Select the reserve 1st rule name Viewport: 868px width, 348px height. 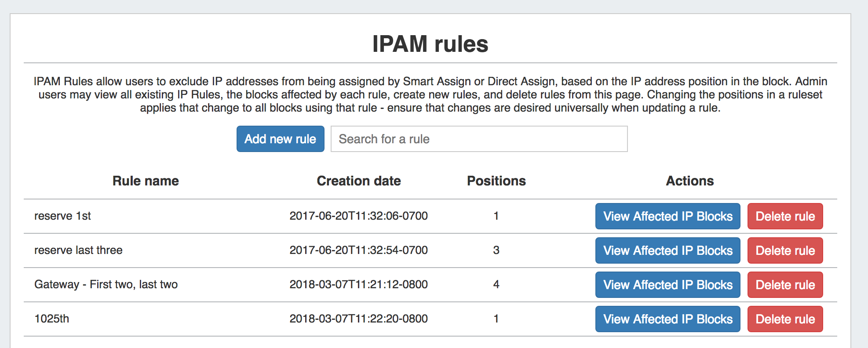(x=62, y=216)
